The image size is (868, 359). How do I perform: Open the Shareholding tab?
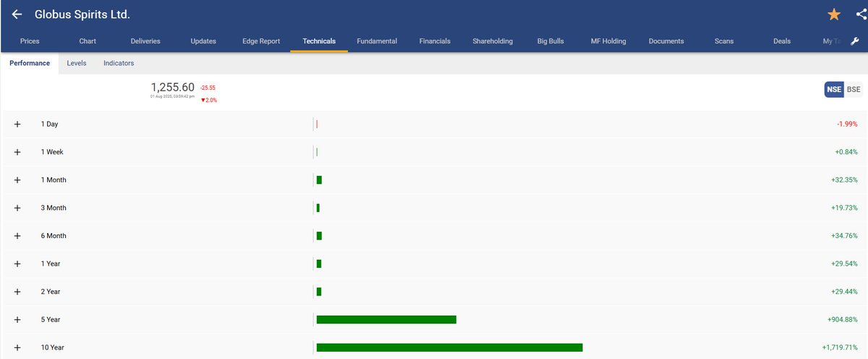[493, 41]
